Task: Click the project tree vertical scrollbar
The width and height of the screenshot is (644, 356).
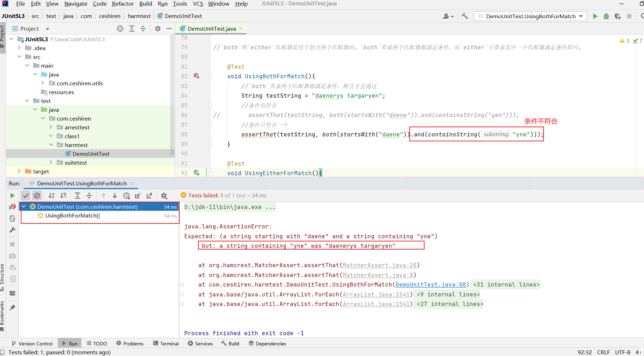Action: pyautogui.click(x=172, y=95)
